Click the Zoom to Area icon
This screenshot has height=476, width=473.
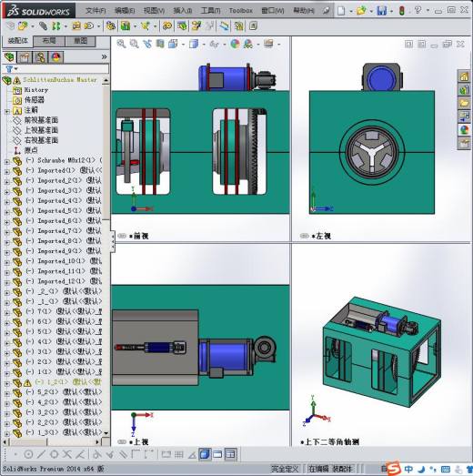134,44
